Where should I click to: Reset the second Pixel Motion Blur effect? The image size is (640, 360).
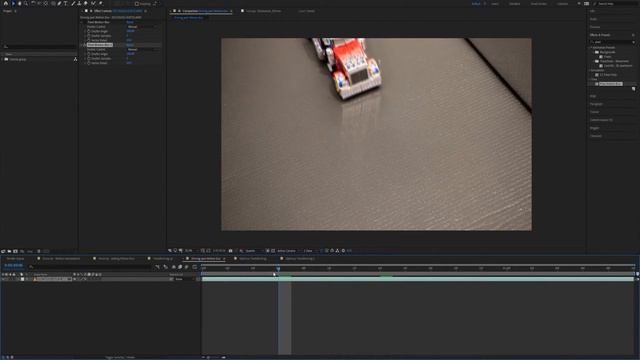click(x=131, y=44)
